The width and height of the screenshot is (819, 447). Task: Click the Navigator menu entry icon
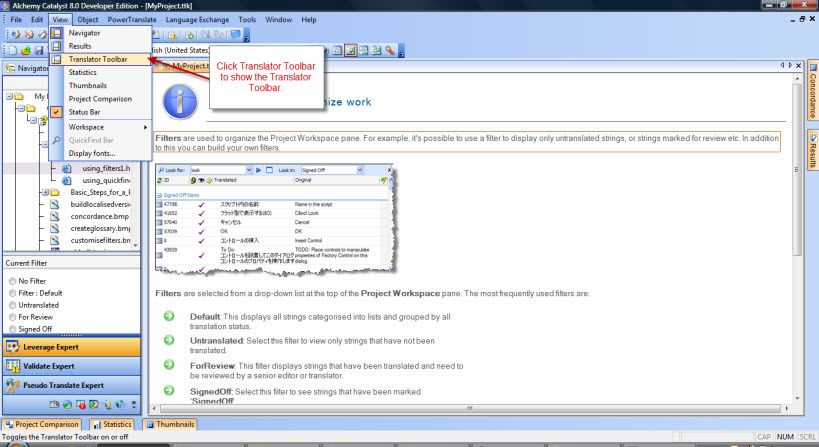(x=56, y=33)
